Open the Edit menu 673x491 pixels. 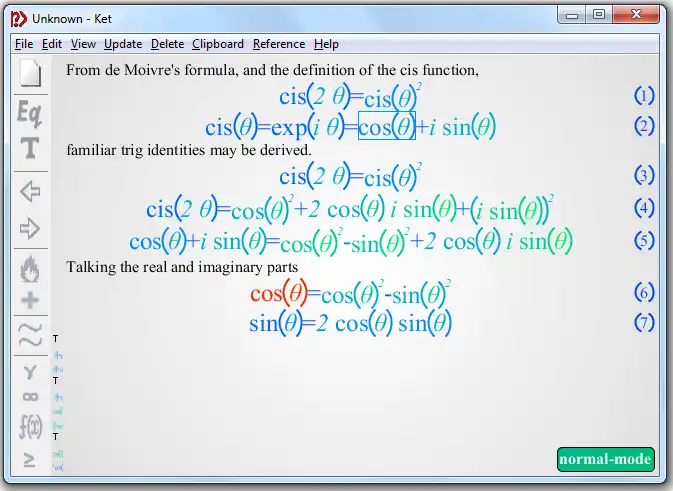tap(52, 44)
